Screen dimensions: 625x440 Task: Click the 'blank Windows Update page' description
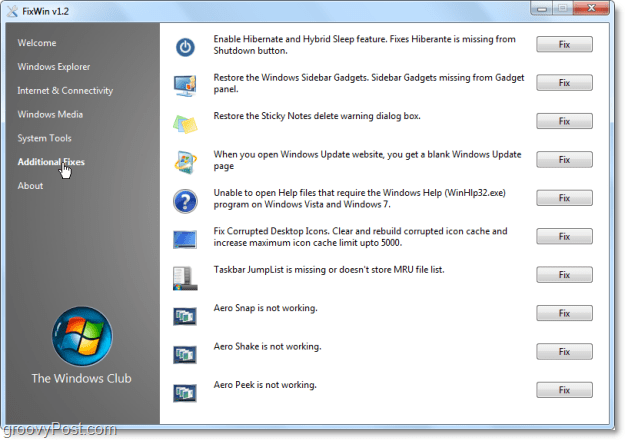(x=367, y=160)
